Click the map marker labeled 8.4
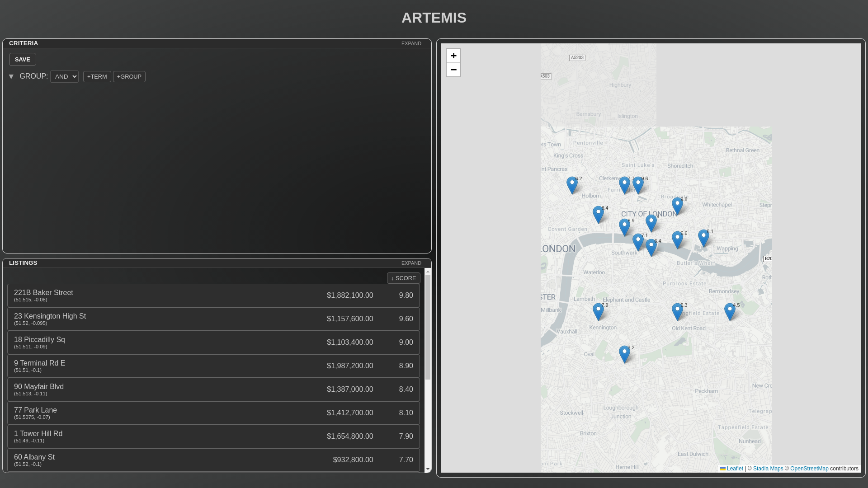 [x=598, y=215]
